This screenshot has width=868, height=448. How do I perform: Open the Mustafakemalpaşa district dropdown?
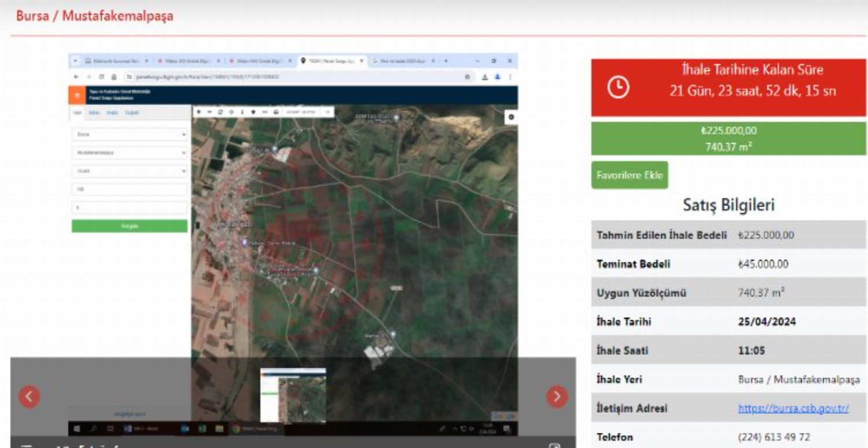(x=130, y=153)
